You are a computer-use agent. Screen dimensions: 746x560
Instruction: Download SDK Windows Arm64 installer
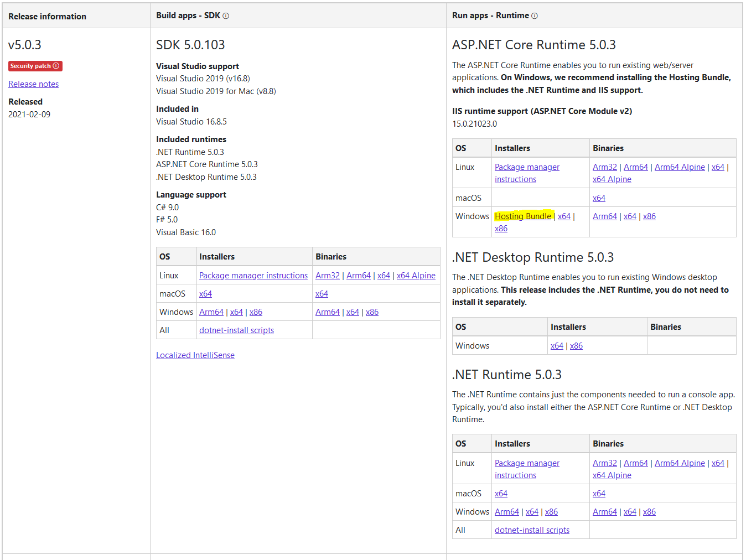(x=211, y=312)
